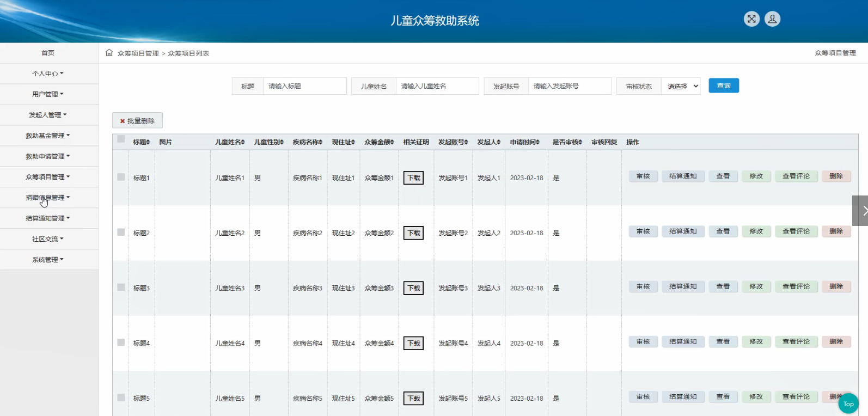Image resolution: width=868 pixels, height=416 pixels.
Task: Focus the 标题 search input field
Action: pos(305,86)
